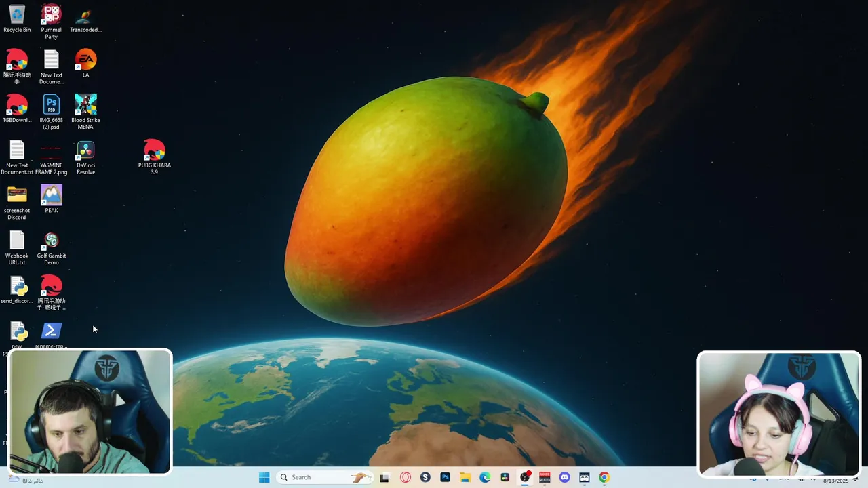Screen dimensions: 868x488
Task: Select the Webhook URL.txt file
Action: point(17,248)
